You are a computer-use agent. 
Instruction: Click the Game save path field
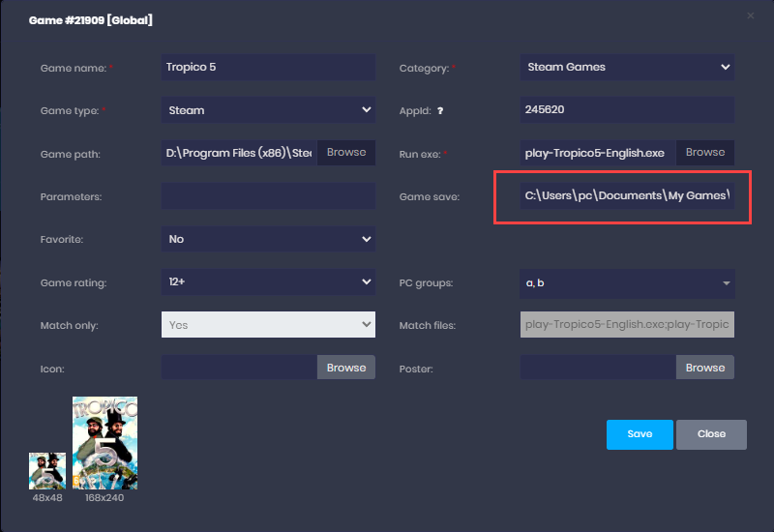click(626, 196)
